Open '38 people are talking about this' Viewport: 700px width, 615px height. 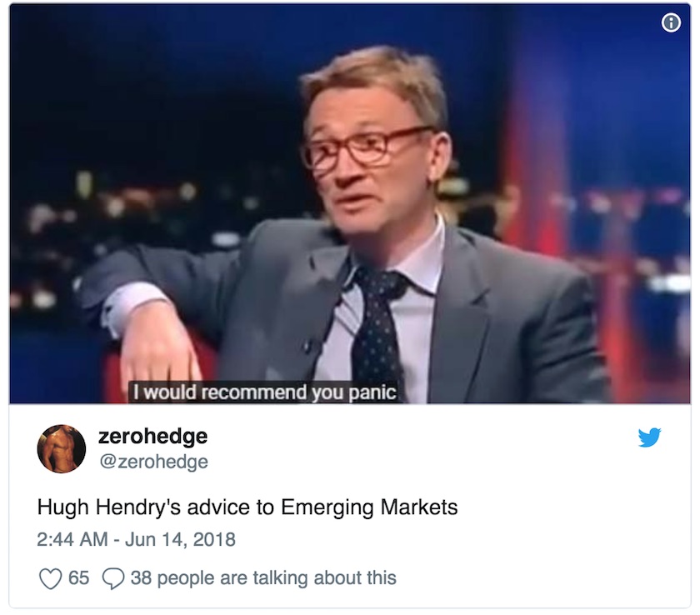tap(263, 578)
